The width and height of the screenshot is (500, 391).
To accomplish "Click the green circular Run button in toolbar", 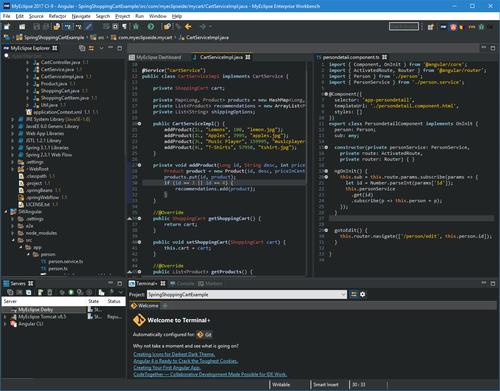I will [x=151, y=26].
